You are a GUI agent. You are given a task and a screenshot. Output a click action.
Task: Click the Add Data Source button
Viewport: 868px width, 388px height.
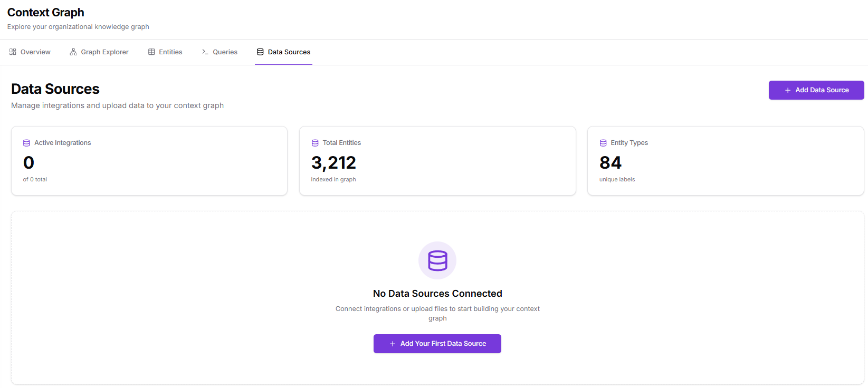(816, 90)
